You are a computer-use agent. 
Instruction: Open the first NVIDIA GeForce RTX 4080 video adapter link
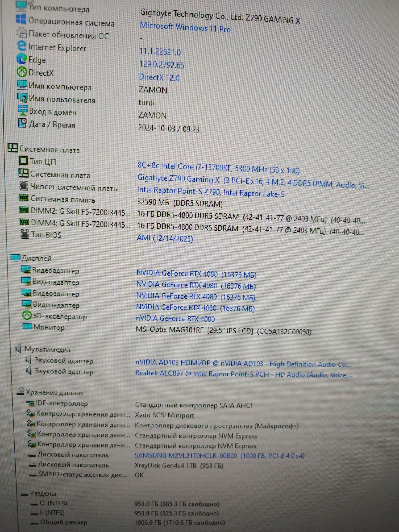click(x=196, y=274)
